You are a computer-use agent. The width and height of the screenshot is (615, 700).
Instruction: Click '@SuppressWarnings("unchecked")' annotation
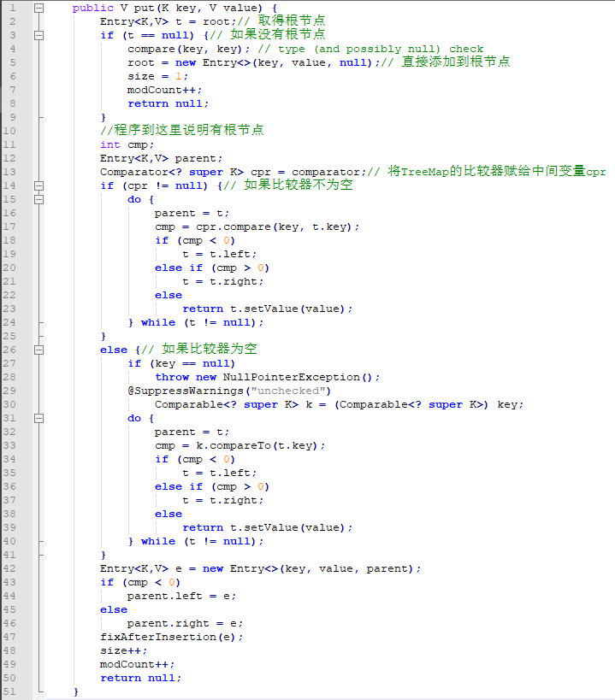[229, 391]
